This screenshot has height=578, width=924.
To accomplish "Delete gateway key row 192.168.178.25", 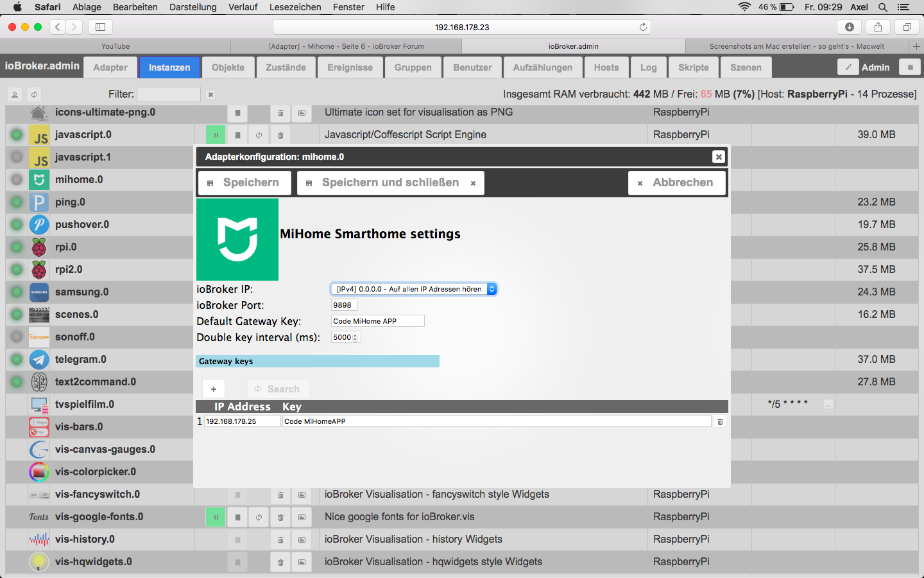I will pos(720,421).
